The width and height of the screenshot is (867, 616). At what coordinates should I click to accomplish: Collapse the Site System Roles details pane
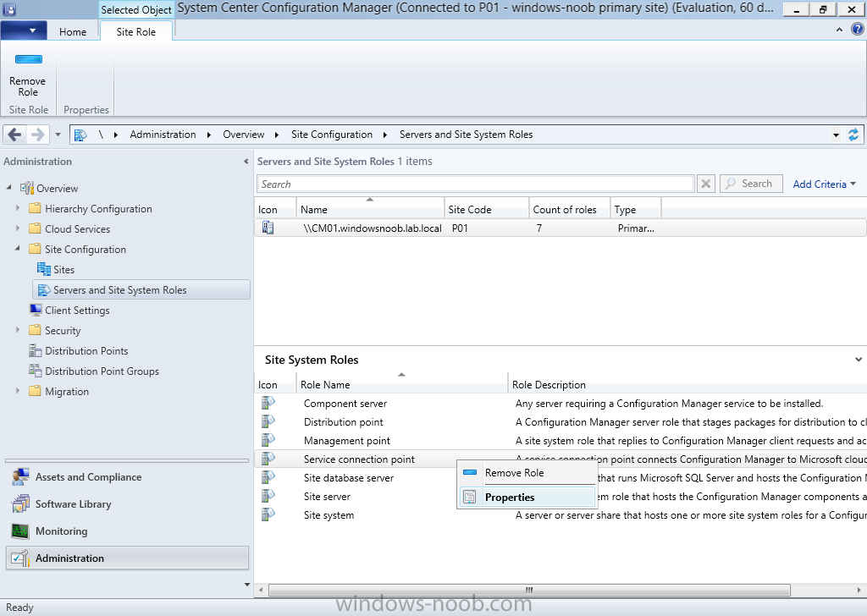click(859, 359)
